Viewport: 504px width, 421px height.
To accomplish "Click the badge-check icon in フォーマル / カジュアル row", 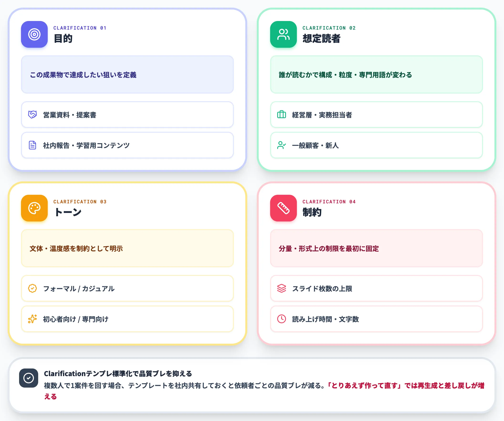I will point(32,288).
